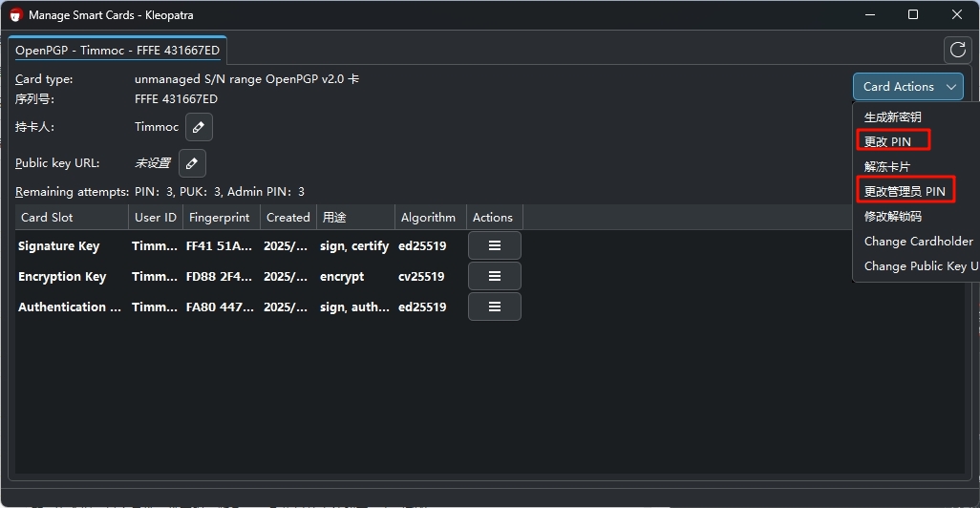Viewport: 980px width, 508px height.
Task: Choose Change Cardholder menu entry
Action: pyautogui.click(x=918, y=242)
